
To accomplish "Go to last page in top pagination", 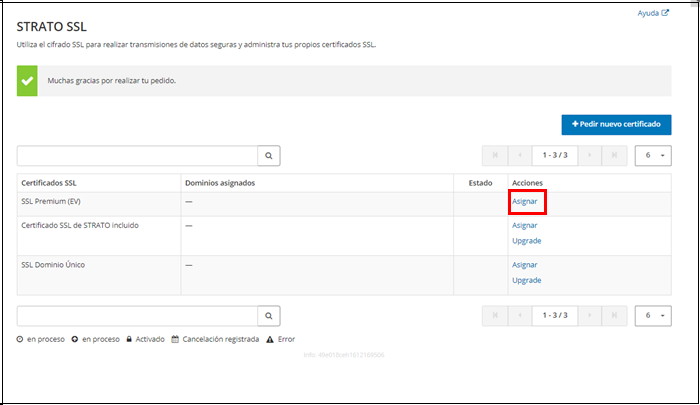I will (x=614, y=155).
